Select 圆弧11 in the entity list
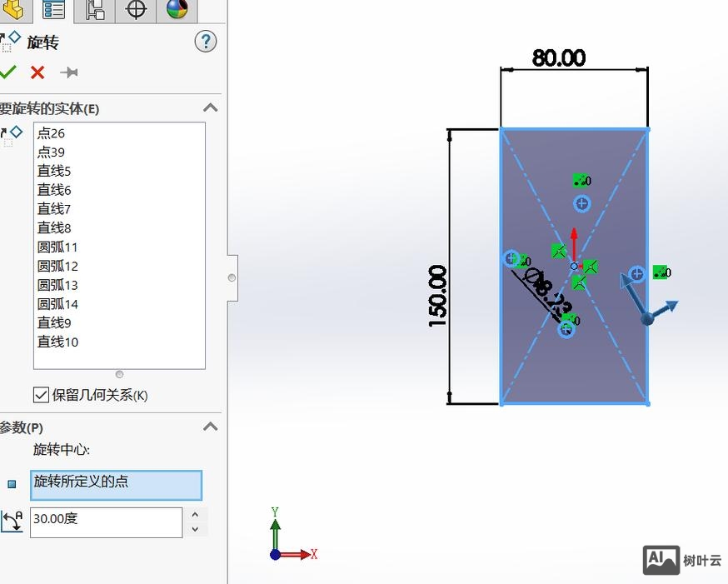The height and width of the screenshot is (584, 728). 57,247
